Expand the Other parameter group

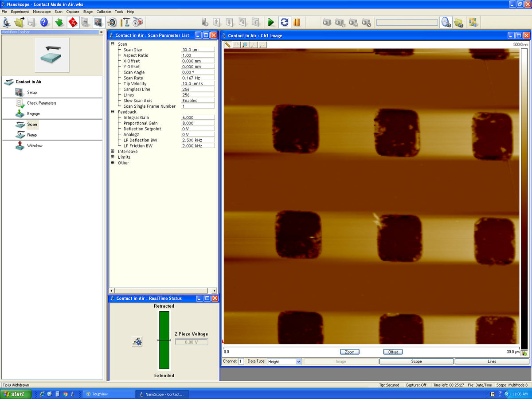(x=113, y=163)
